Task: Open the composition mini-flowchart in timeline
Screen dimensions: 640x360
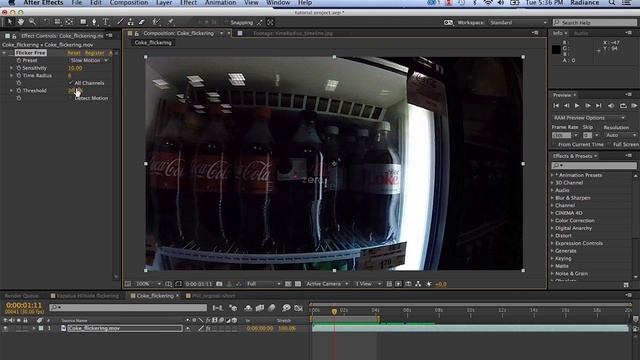Action: pyautogui.click(x=218, y=308)
